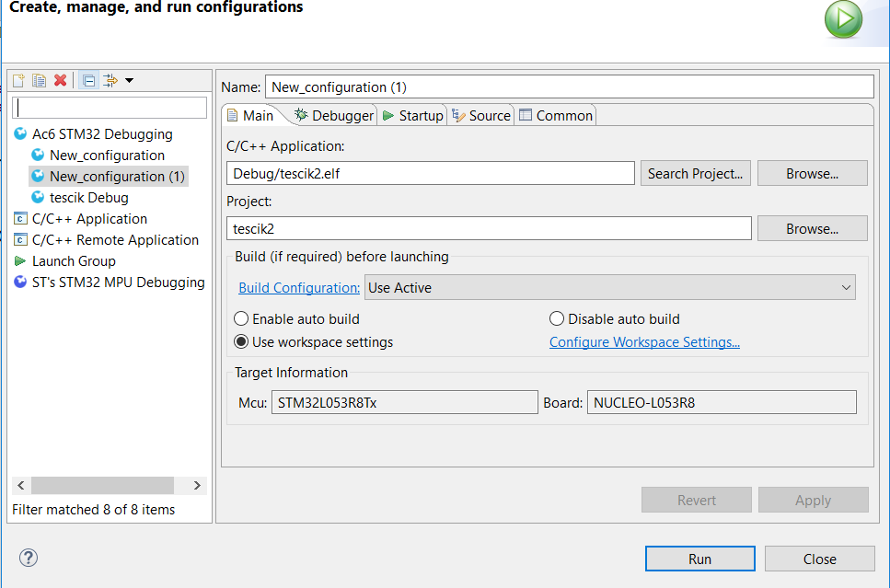Click the filter text box above the tree

[x=110, y=108]
